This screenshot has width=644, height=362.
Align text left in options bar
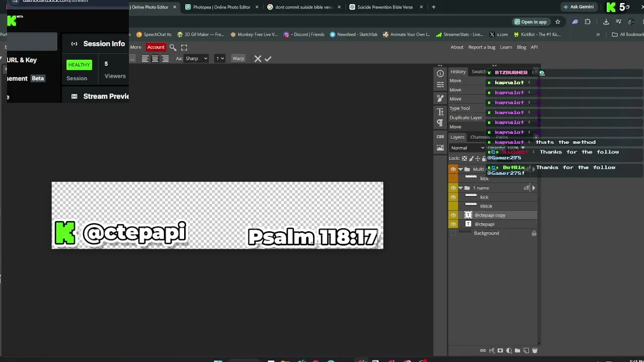(x=145, y=59)
